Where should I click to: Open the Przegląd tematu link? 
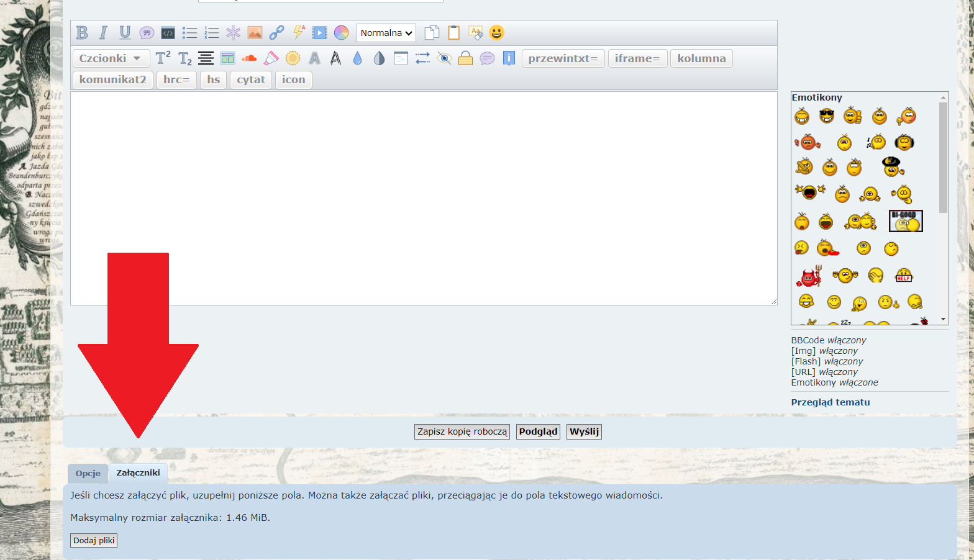(830, 402)
